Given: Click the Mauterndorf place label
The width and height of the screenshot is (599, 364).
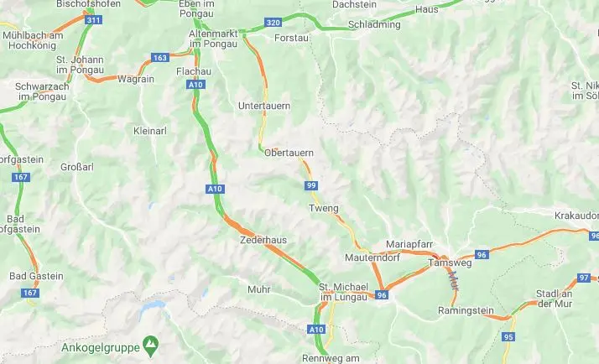Looking at the screenshot, I should (x=372, y=257).
